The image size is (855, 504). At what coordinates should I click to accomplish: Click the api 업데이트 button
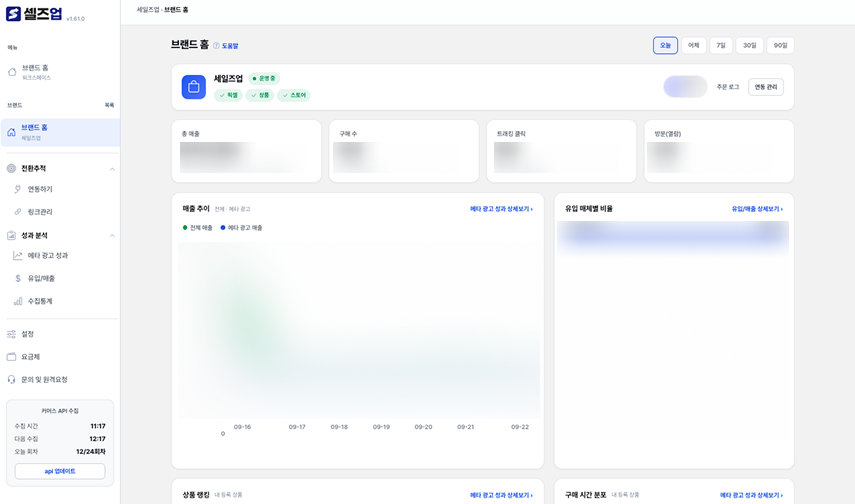coord(60,471)
